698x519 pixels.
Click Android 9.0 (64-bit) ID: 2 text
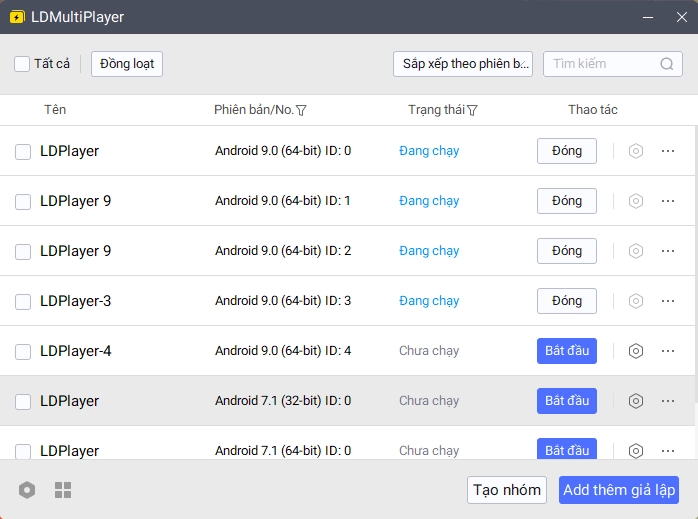click(283, 251)
